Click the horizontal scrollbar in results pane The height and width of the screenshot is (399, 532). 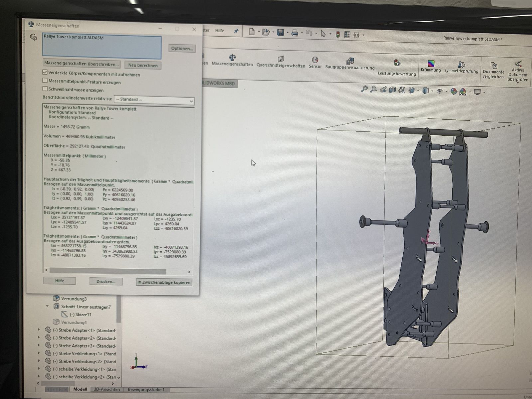click(108, 271)
